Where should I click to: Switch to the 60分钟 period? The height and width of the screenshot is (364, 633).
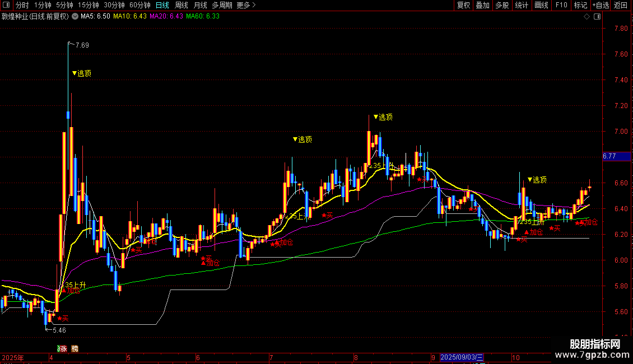[x=140, y=5]
